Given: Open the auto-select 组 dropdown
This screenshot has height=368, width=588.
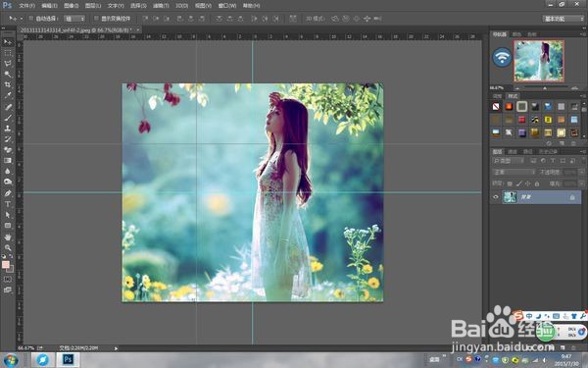Looking at the screenshot, I should click(74, 19).
